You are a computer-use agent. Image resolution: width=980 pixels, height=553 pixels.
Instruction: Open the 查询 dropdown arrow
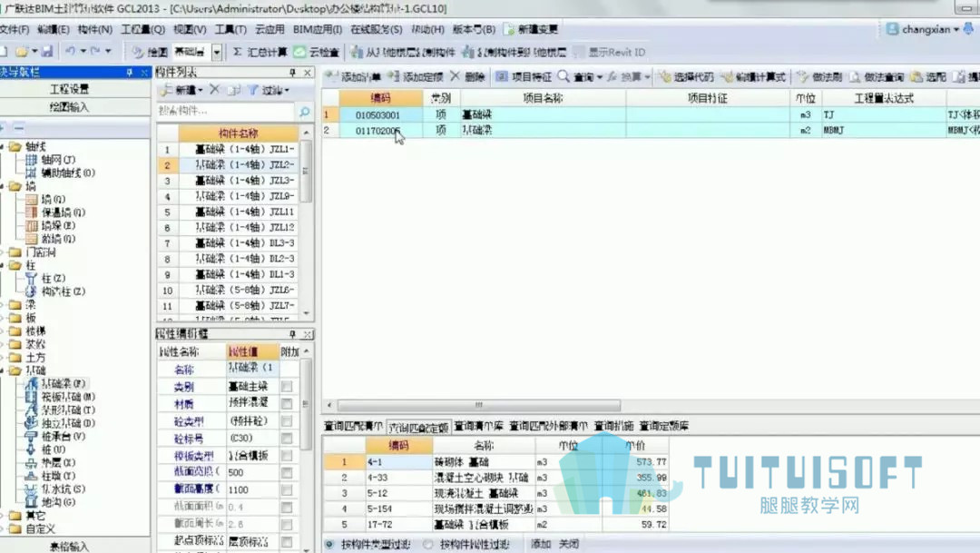(x=600, y=77)
